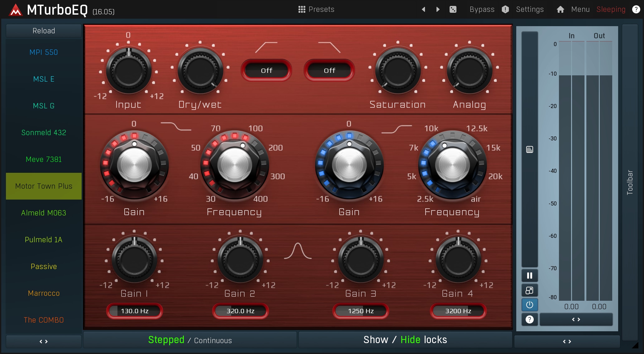Click the meter bars icon on slider strip
The image size is (644, 354).
530,149
